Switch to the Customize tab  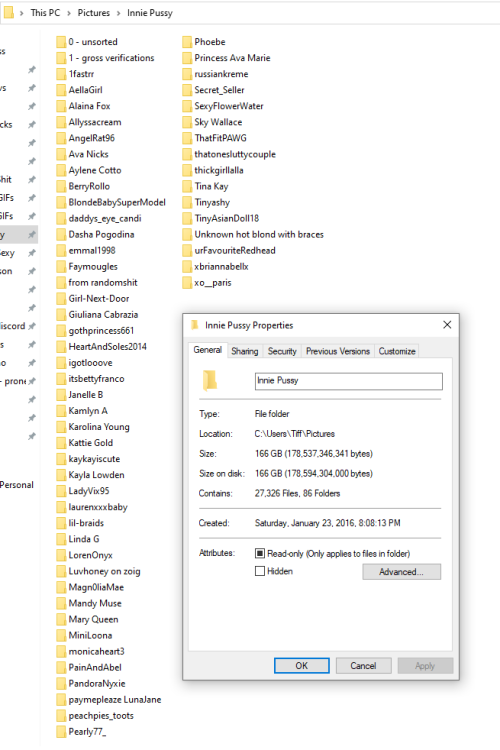(397, 351)
